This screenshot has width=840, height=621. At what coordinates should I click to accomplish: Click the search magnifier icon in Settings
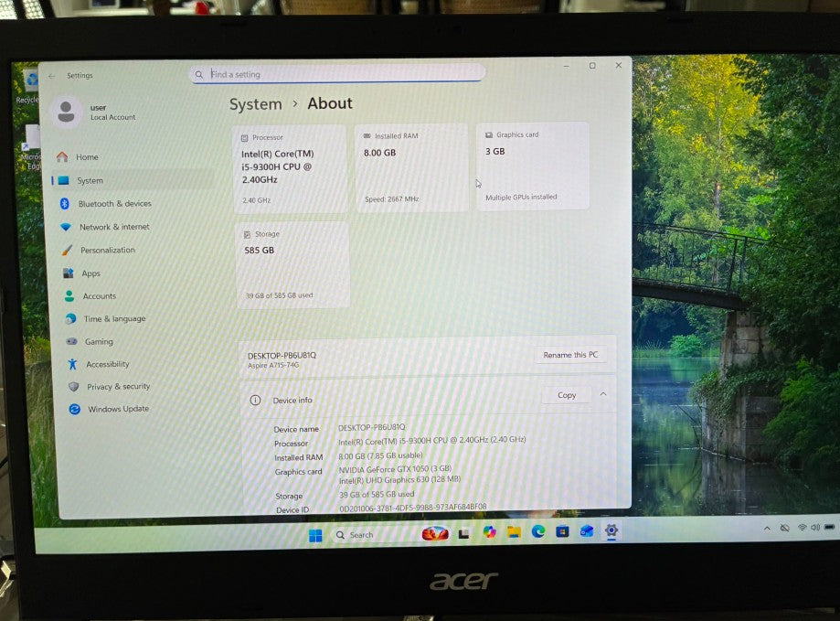[199, 74]
